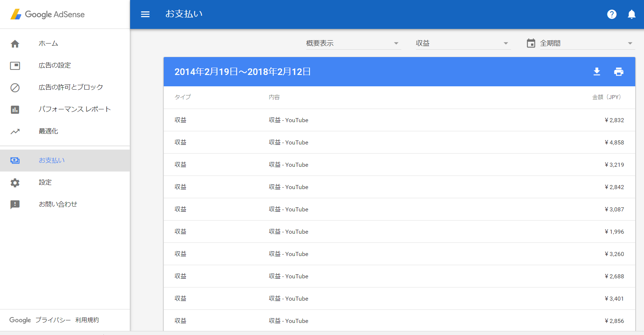Open the 利用規約 link
Image resolution: width=644 pixels, height=335 pixels.
click(87, 320)
